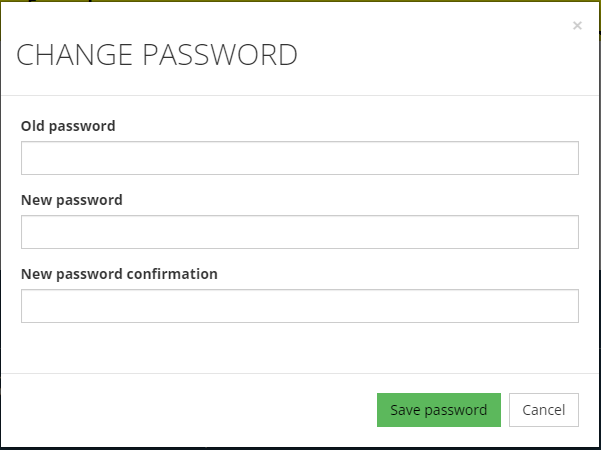Image resolution: width=601 pixels, height=450 pixels.
Task: Place cursor in the middle password field
Action: point(300,232)
